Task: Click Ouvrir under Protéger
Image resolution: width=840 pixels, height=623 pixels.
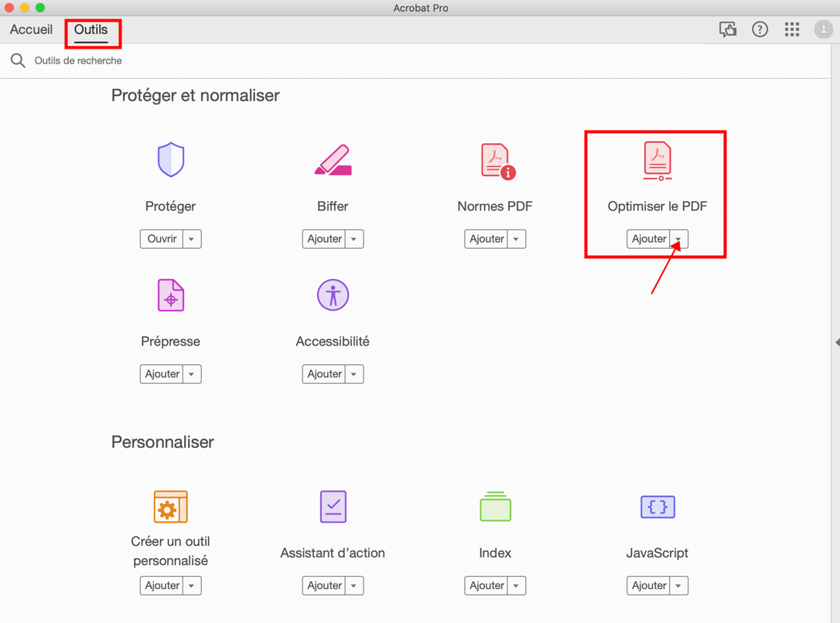Action: 162,239
